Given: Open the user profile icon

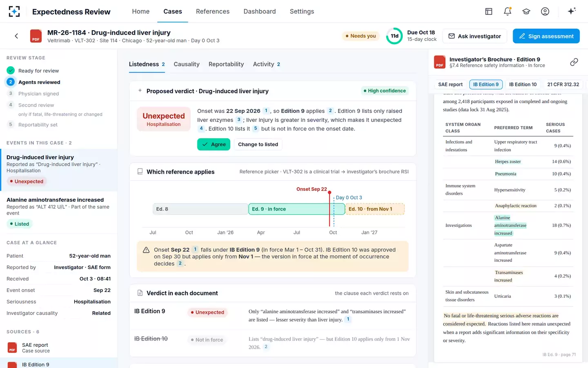Looking at the screenshot, I should 545,11.
